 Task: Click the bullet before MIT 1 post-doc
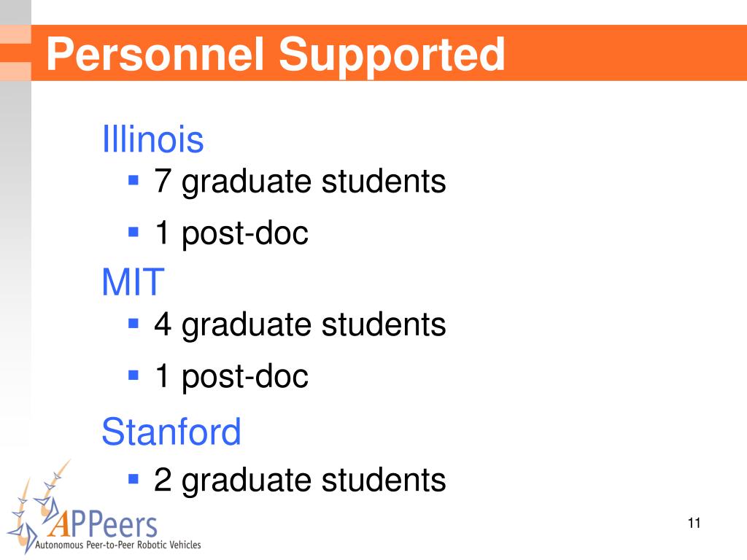pos(133,376)
